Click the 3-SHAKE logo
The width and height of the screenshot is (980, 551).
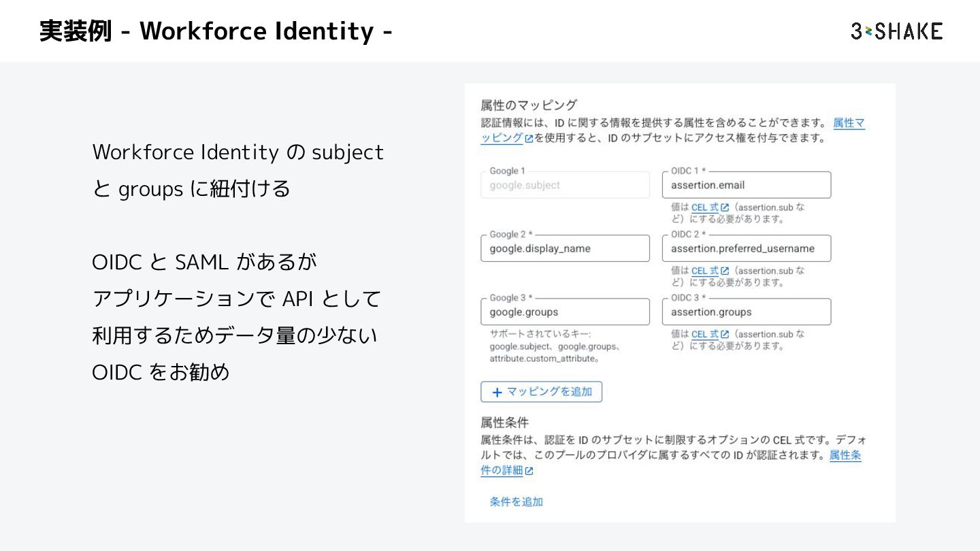896,31
